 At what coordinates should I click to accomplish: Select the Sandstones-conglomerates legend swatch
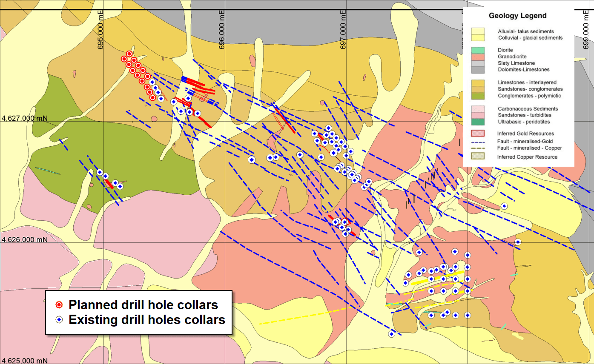(478, 89)
